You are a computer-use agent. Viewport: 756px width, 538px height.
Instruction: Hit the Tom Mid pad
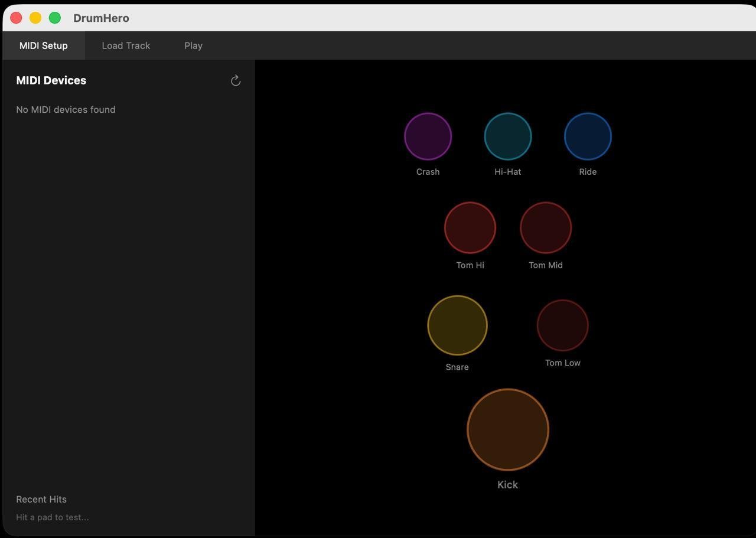tap(545, 227)
